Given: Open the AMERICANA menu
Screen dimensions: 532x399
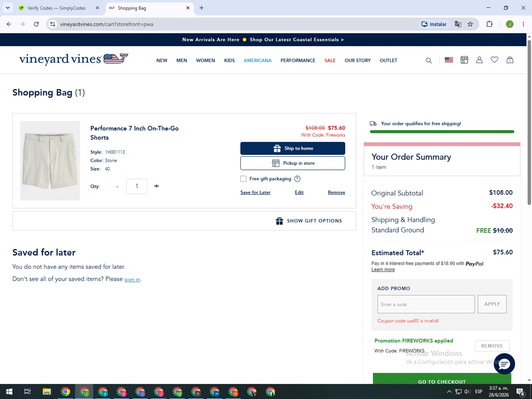Looking at the screenshot, I should click(257, 60).
